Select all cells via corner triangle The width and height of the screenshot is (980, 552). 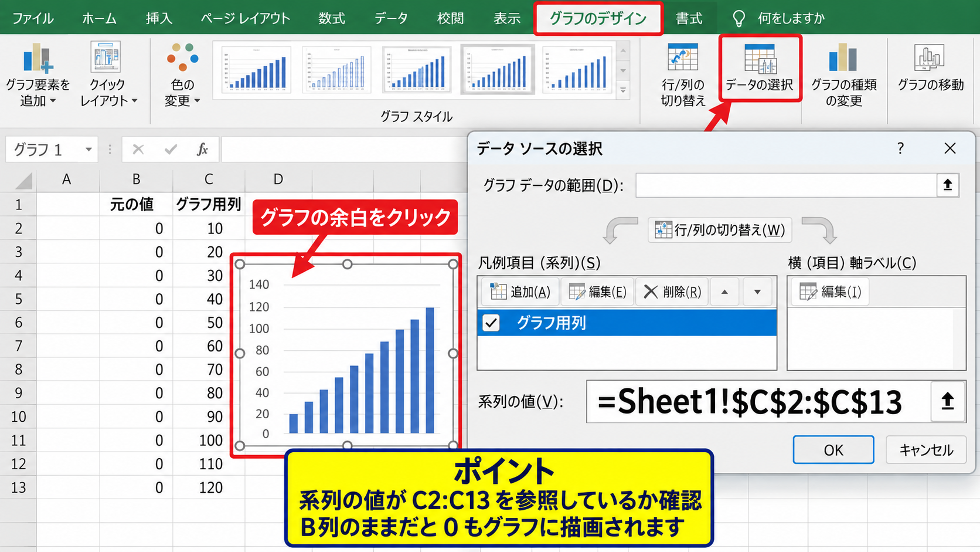[x=23, y=180]
